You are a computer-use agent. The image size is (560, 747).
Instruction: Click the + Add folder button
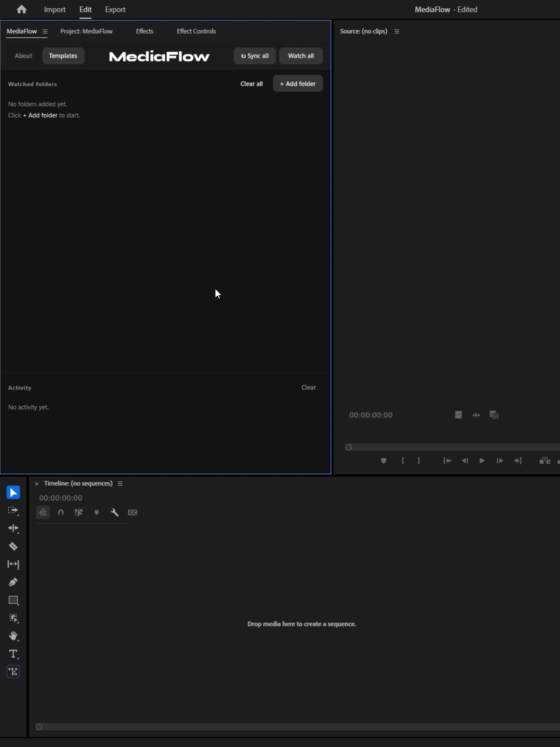point(298,84)
